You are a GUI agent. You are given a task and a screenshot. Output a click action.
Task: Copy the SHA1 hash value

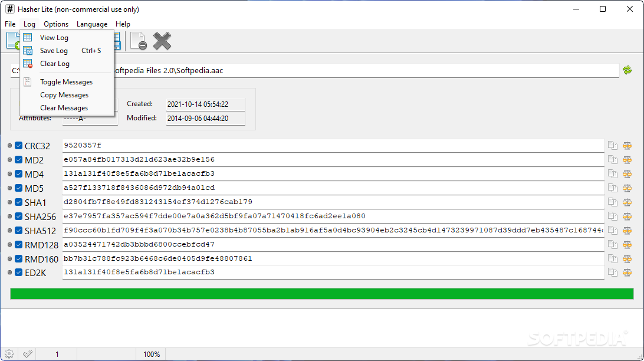pyautogui.click(x=613, y=202)
